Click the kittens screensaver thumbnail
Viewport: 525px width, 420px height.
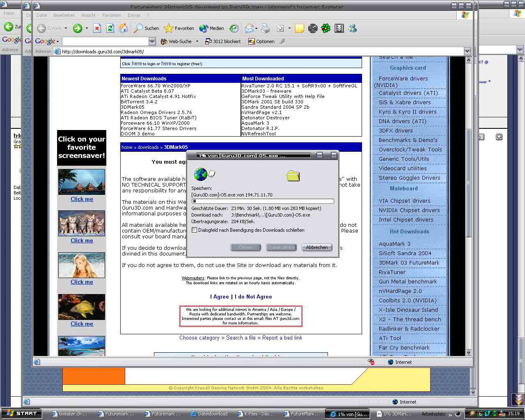[x=82, y=223]
